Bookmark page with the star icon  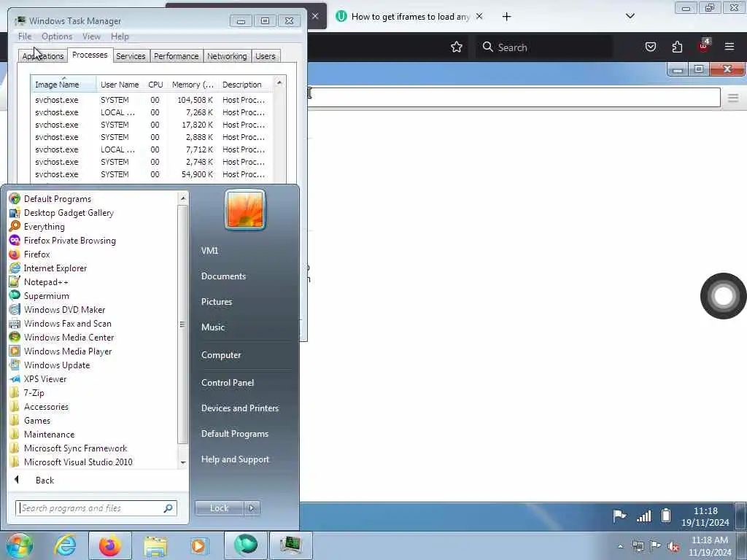coord(457,47)
